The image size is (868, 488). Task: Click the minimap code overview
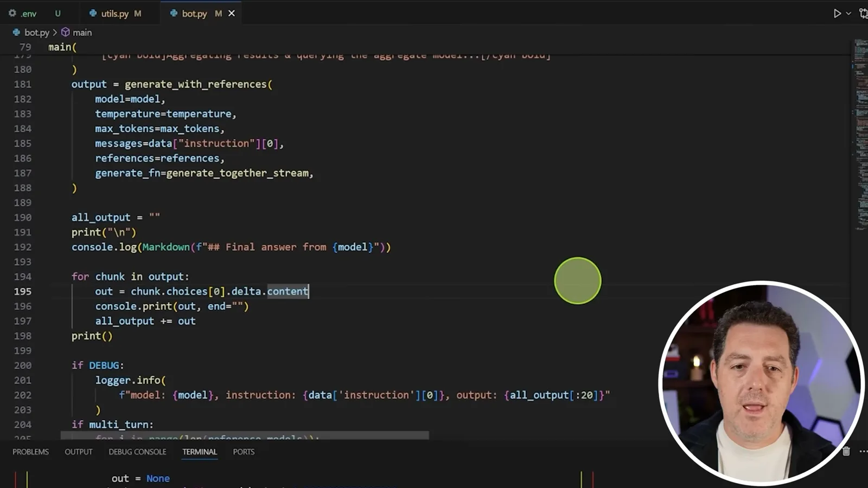[x=860, y=136]
